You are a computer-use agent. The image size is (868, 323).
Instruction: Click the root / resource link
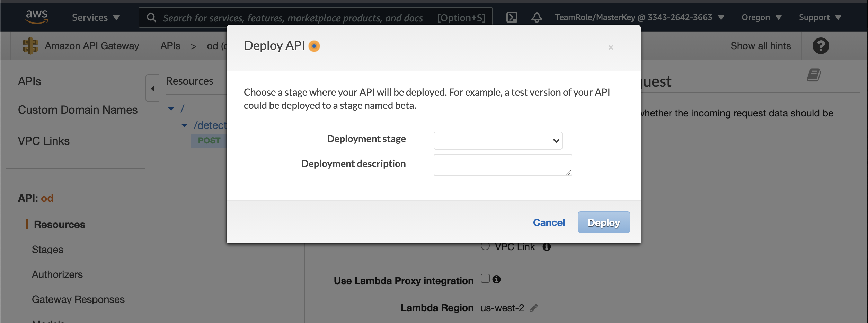183,108
